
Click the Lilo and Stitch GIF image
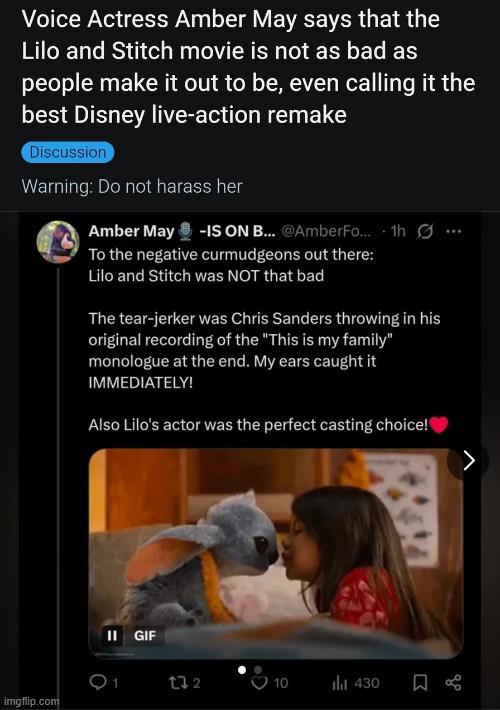coord(275,553)
